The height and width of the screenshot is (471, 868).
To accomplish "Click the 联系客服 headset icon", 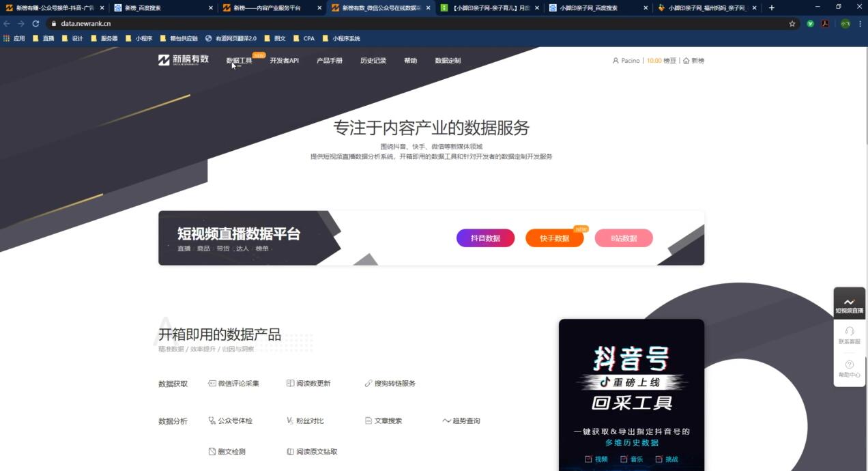I will point(849,332).
